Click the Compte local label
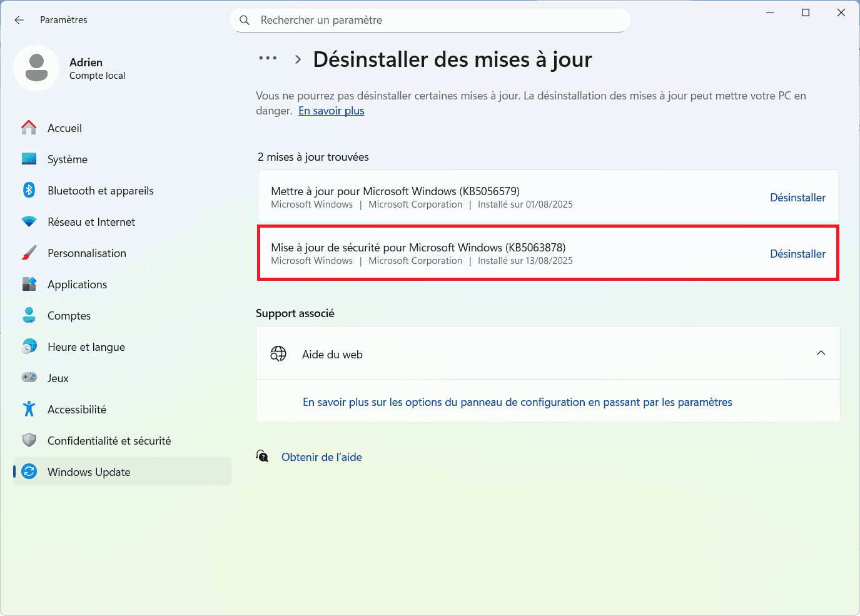The image size is (860, 616). [97, 76]
